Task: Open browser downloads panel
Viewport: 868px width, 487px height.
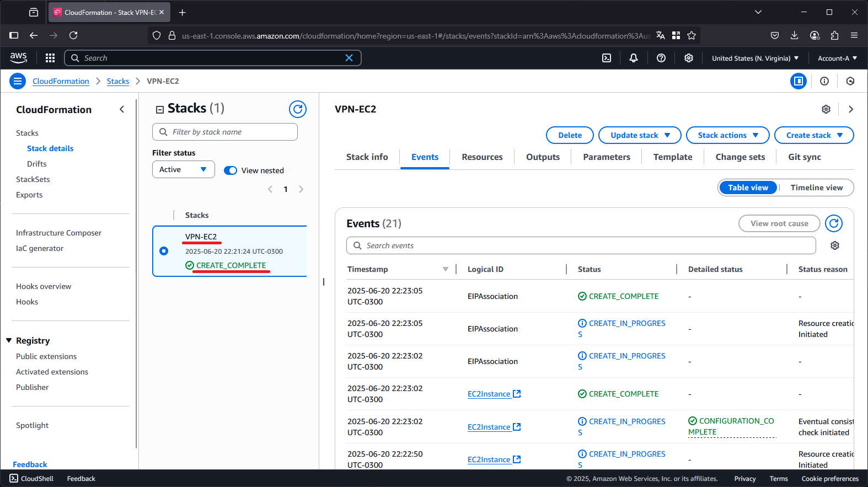Action: [795, 35]
